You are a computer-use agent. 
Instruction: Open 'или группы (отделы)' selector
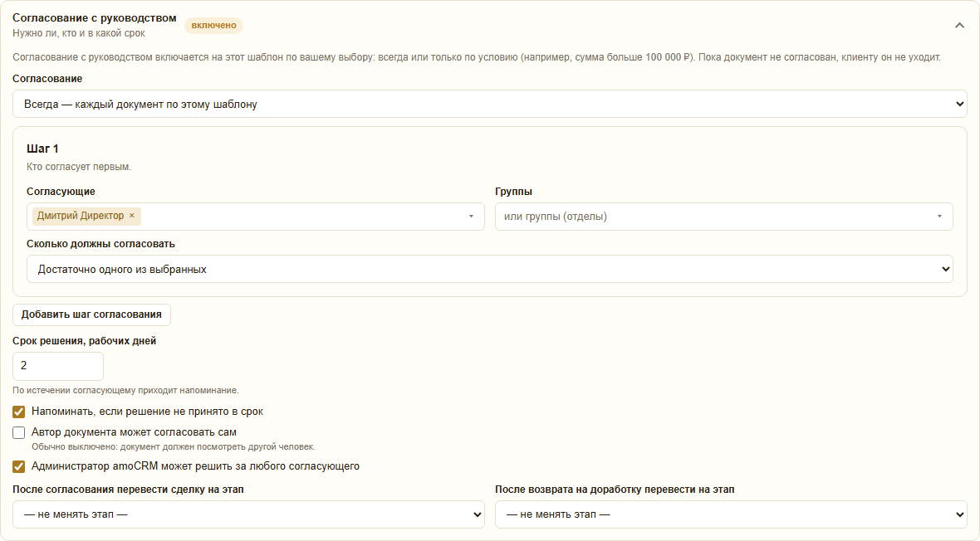coord(724,217)
